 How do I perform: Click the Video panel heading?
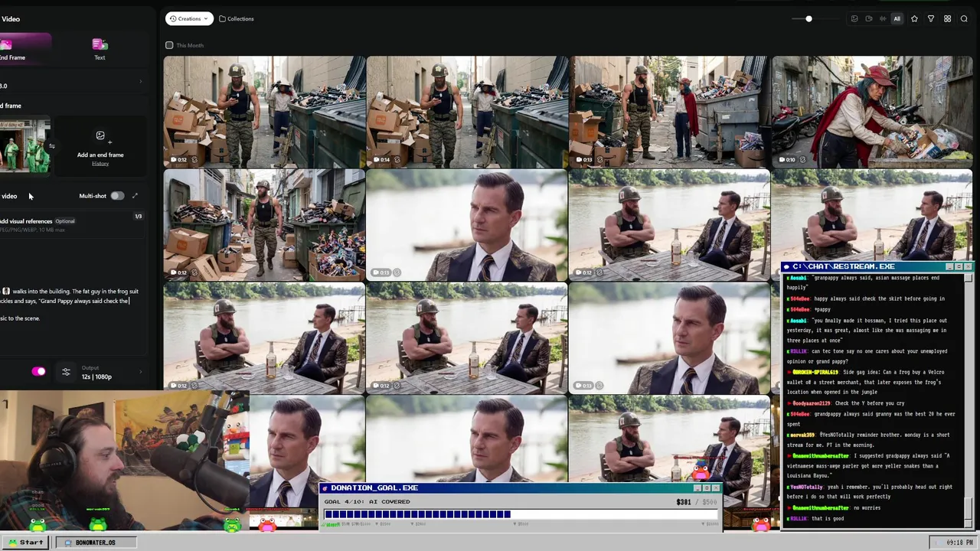[11, 18]
